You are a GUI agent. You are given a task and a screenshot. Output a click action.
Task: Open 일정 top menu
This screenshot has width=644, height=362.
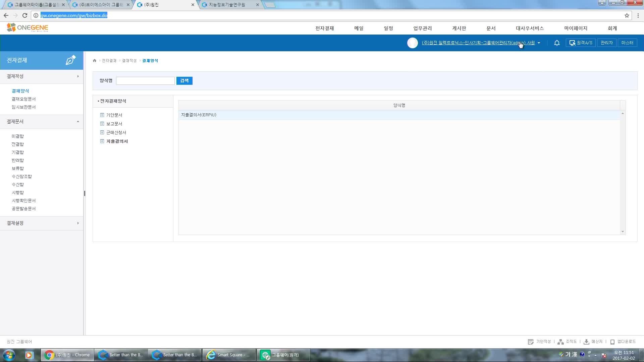(388, 28)
